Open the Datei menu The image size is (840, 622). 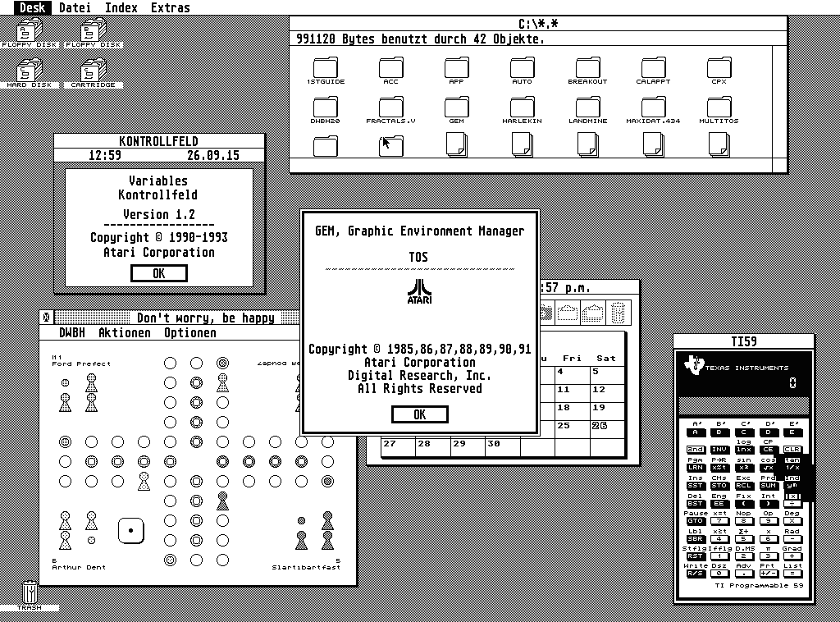(x=75, y=7)
